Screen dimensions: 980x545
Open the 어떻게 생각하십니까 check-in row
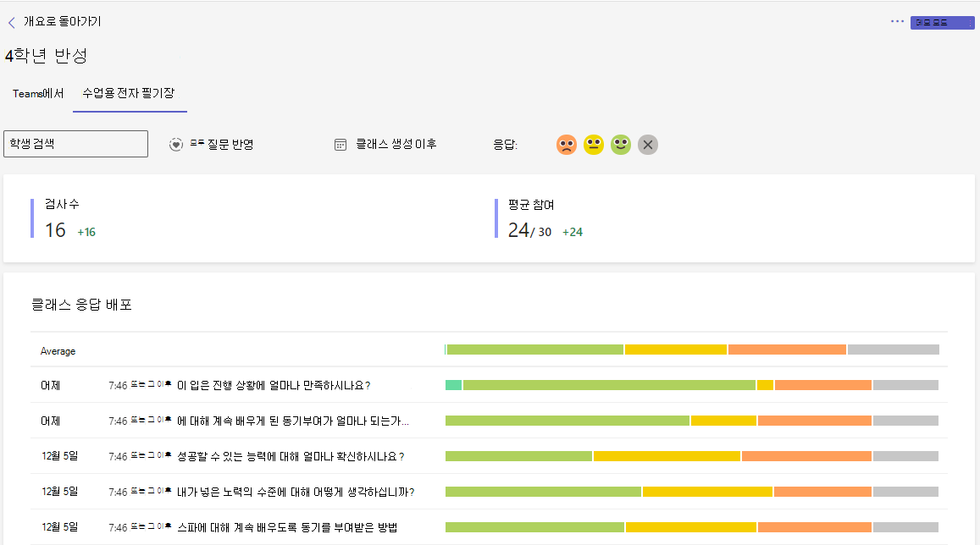tap(489, 492)
